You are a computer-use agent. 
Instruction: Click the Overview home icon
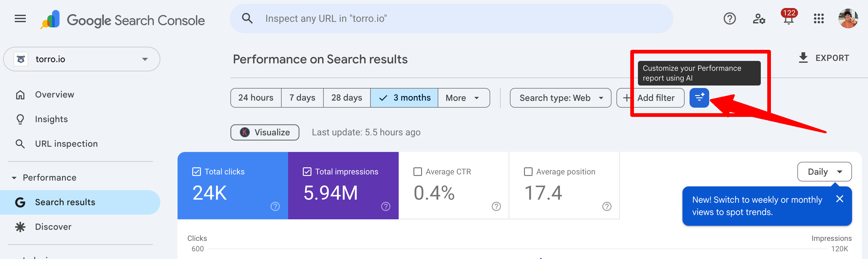click(20, 95)
